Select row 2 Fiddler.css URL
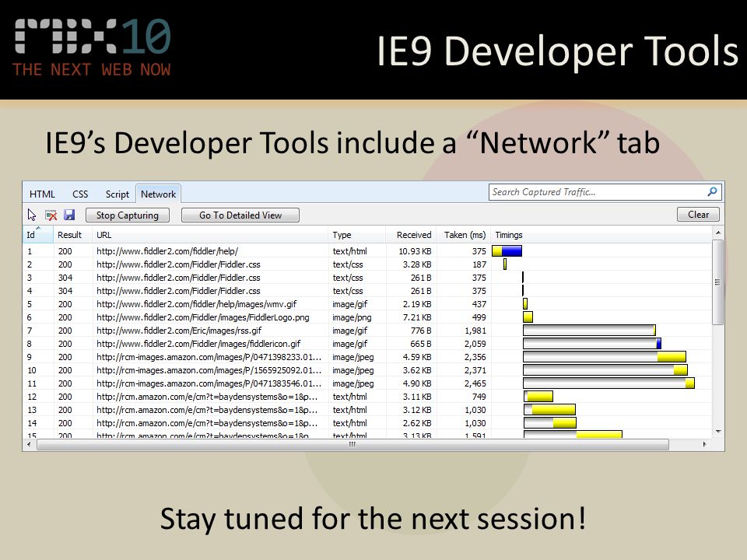 pos(178,264)
